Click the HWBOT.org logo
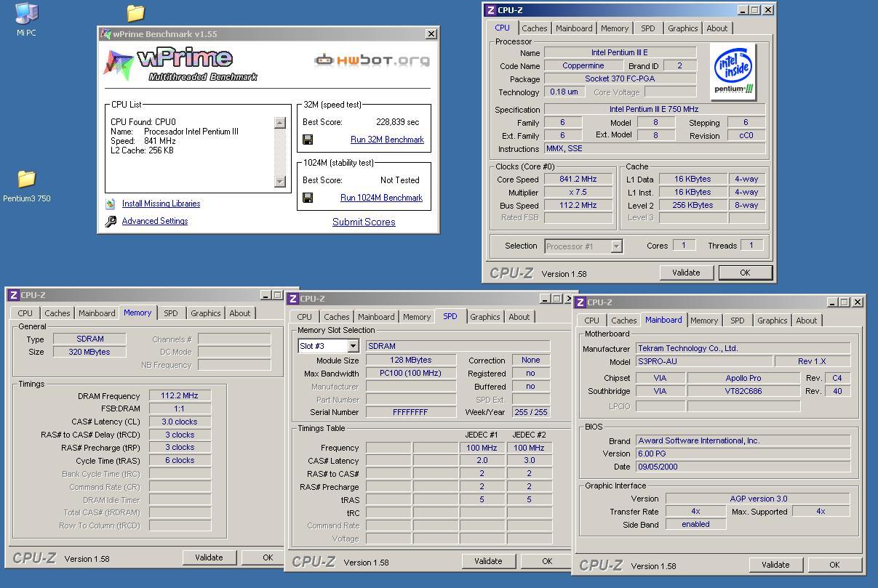 point(372,60)
